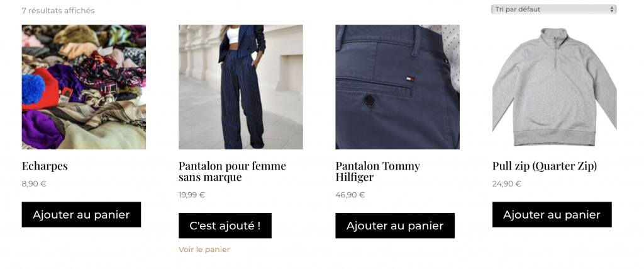Open the Pull zip (Quarter Zip) title
The width and height of the screenshot is (644, 269).
click(x=545, y=166)
